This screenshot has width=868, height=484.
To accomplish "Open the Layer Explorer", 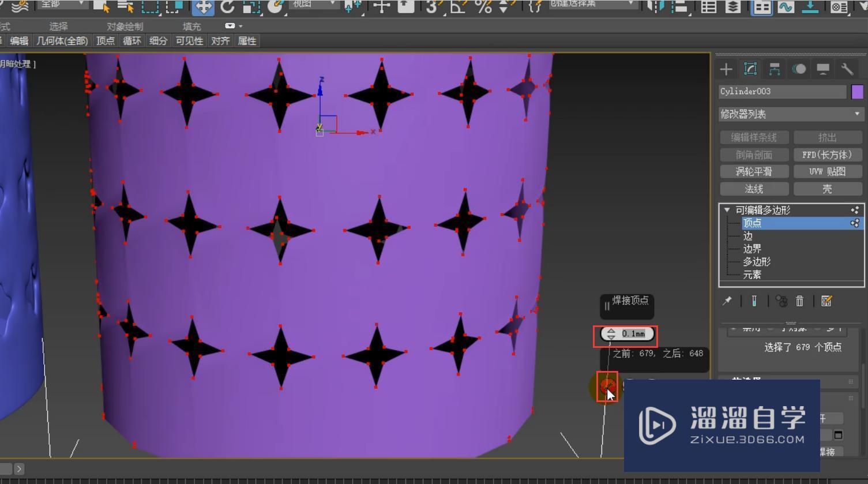I will tap(733, 6).
